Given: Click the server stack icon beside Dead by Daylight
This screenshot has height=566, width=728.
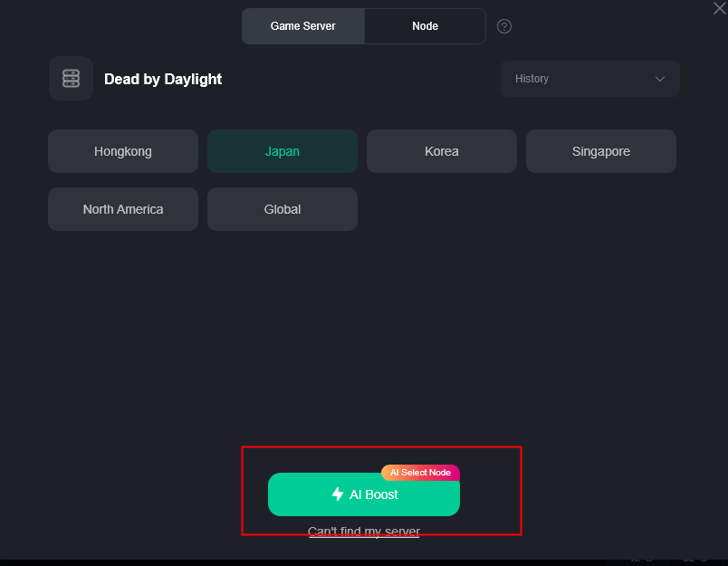Looking at the screenshot, I should pos(71,79).
